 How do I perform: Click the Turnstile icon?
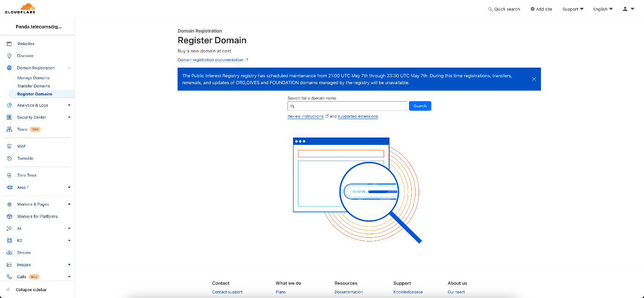[x=9, y=158]
